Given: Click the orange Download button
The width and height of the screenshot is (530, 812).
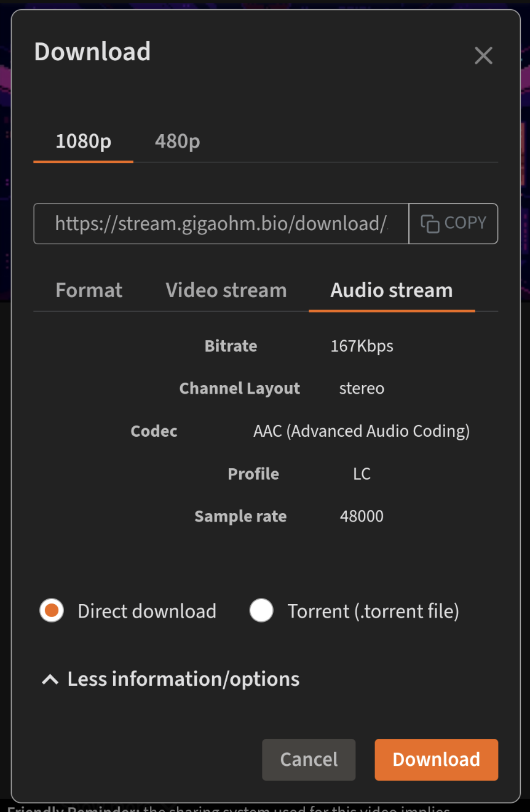Looking at the screenshot, I should pyautogui.click(x=437, y=760).
